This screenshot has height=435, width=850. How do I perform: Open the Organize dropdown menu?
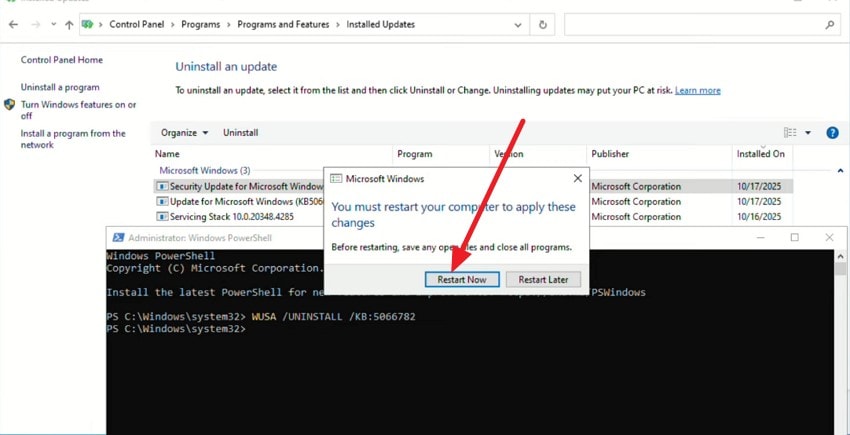point(184,133)
